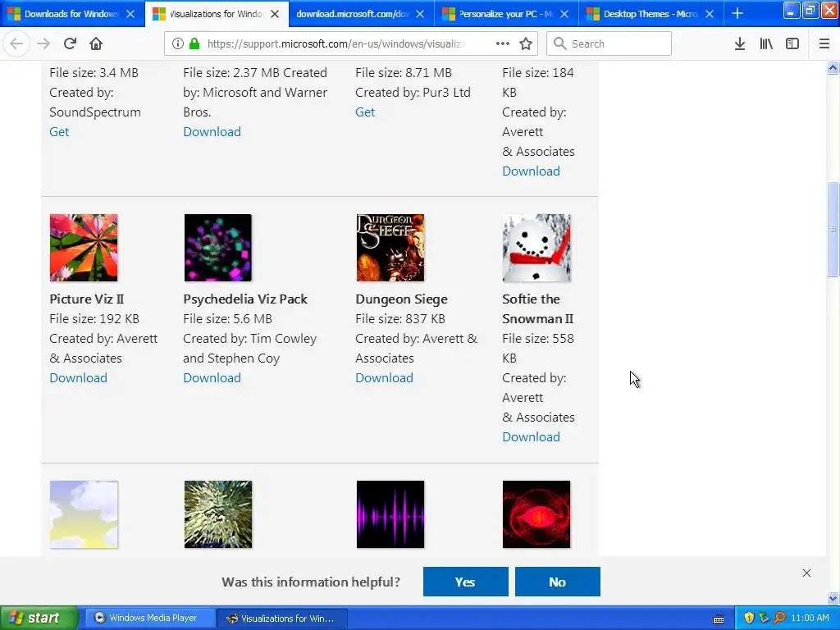Click the vertical scrollbar thumb
840x630 pixels.
pyautogui.click(x=833, y=230)
